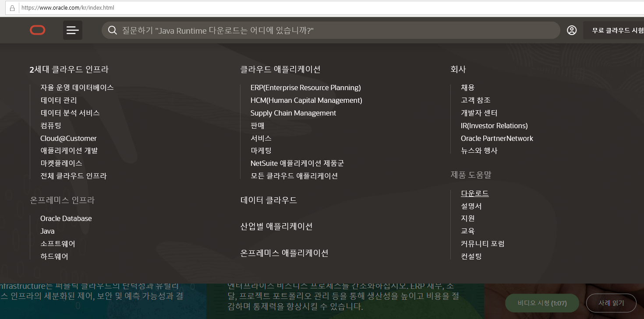
Task: Open Oracle PartnerNetwork link
Action: point(497,138)
